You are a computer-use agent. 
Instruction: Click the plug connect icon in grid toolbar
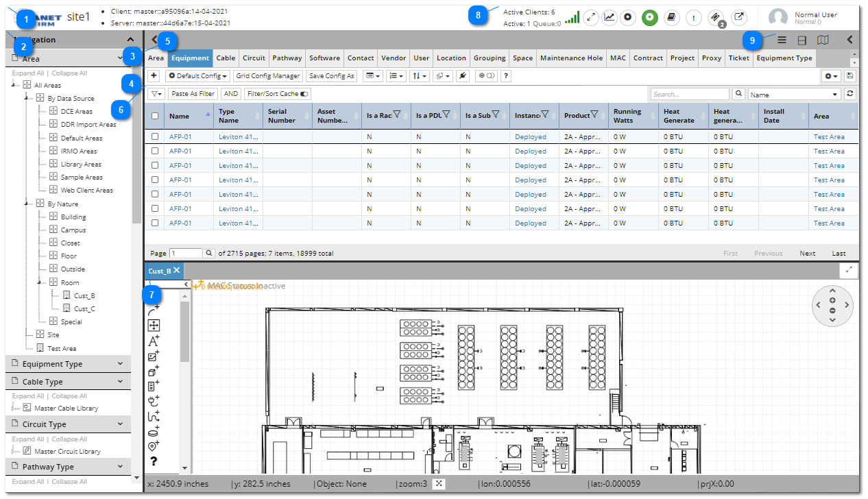462,75
